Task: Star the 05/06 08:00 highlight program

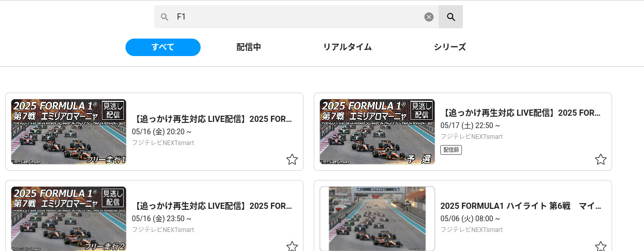Action: tap(601, 246)
